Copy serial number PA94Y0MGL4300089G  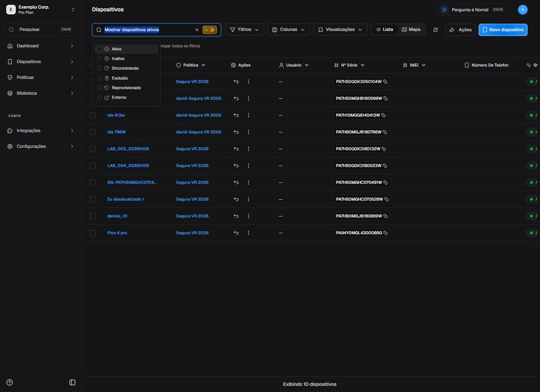[386, 233]
